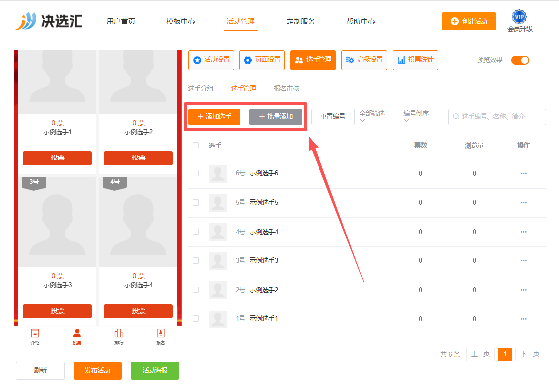
Task: Vote for 示例选手4 in preview
Action: click(x=138, y=311)
